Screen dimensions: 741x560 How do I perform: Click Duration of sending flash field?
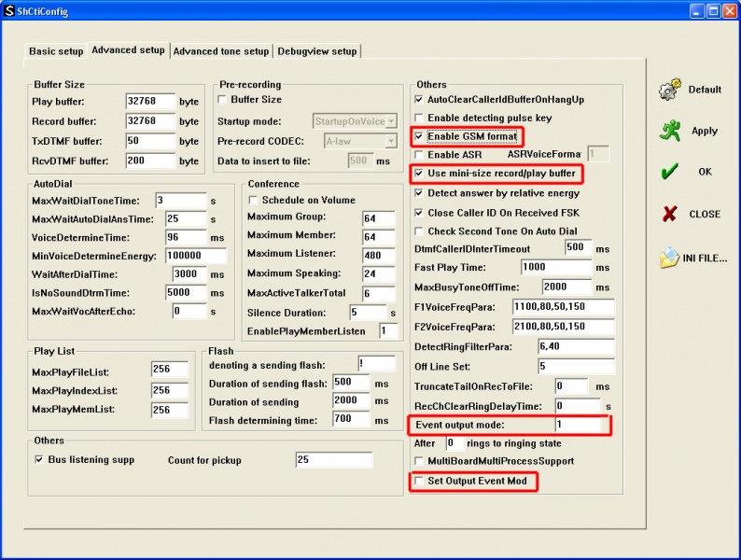click(x=351, y=382)
